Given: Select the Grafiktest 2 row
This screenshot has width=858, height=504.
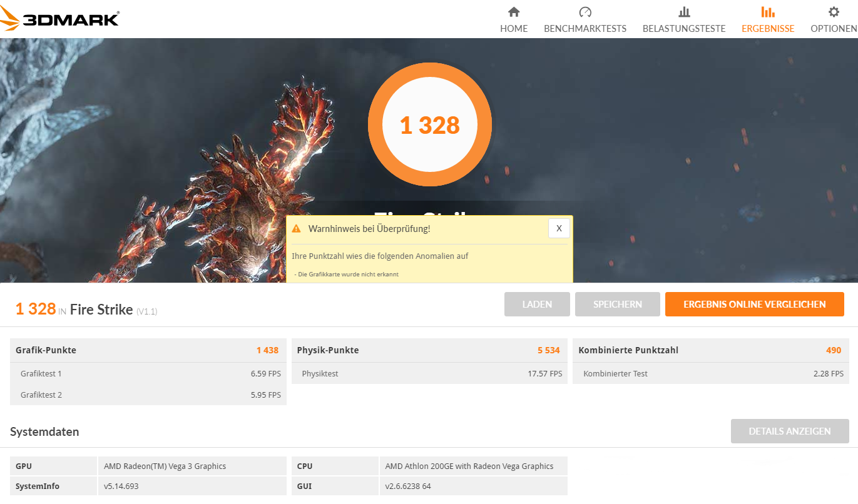Looking at the screenshot, I should [148, 395].
